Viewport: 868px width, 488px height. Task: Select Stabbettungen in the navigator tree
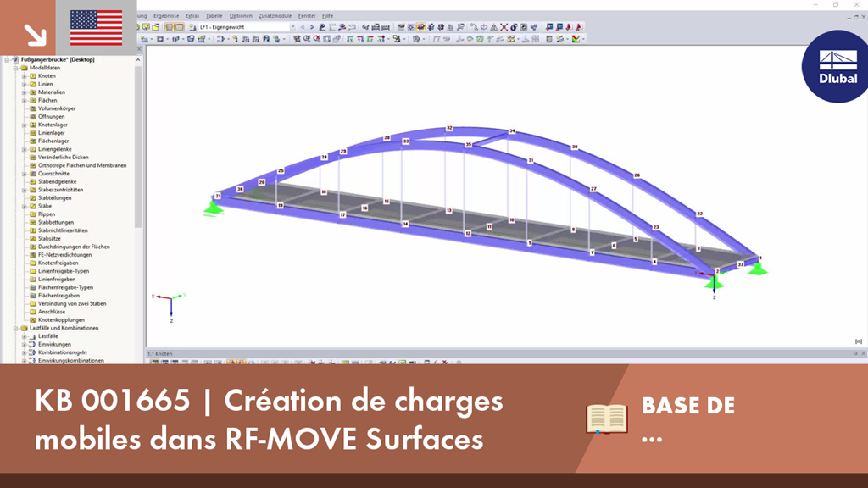[55, 223]
